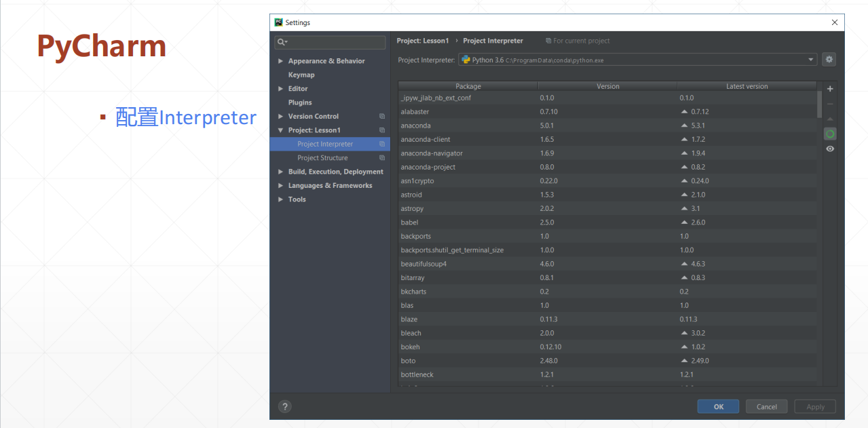Click the Apply button
Viewport: 868px width, 428px height.
pos(815,407)
